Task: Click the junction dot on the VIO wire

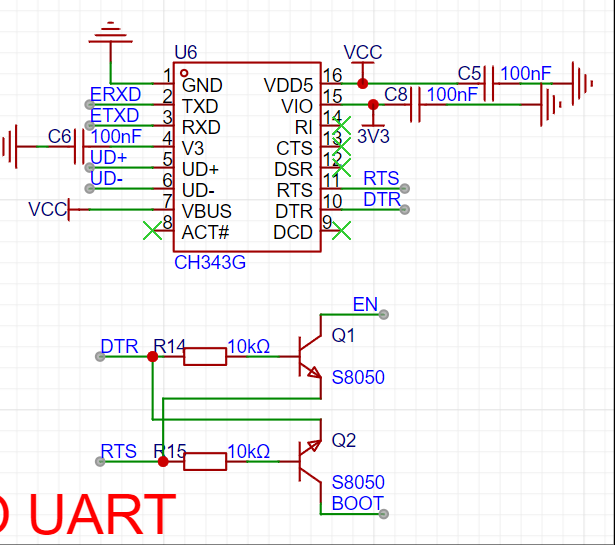Action: (373, 105)
